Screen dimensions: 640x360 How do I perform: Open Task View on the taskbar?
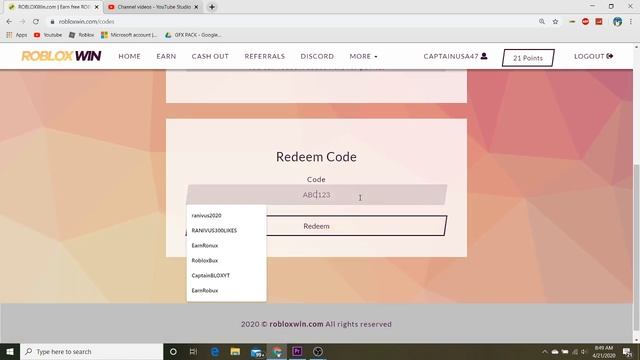coord(193,351)
